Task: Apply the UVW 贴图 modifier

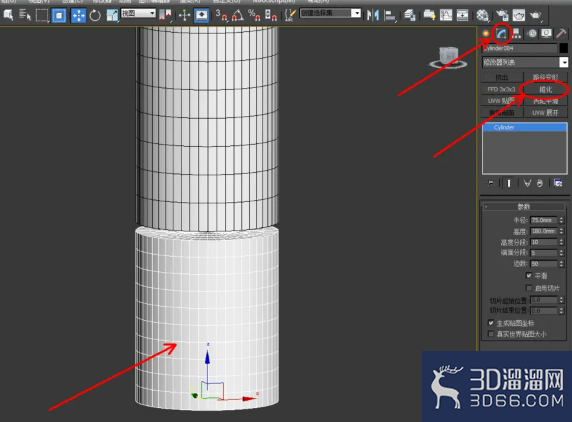Action: (502, 101)
